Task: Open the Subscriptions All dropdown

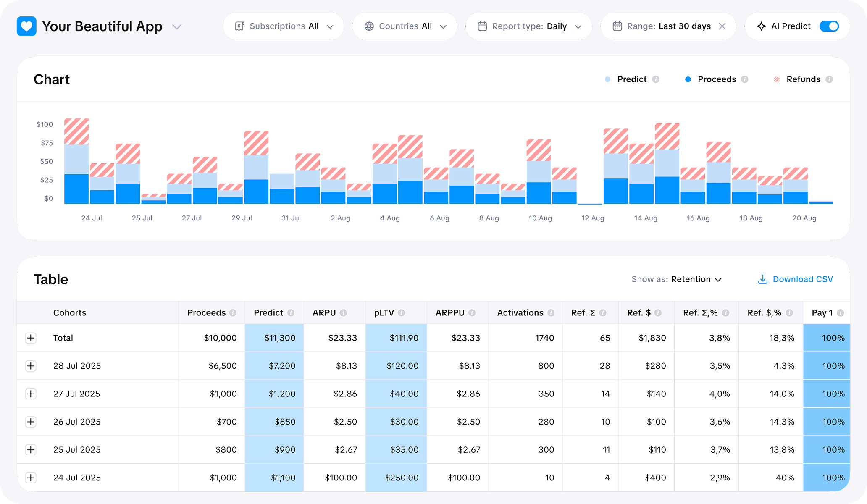Action: (283, 26)
